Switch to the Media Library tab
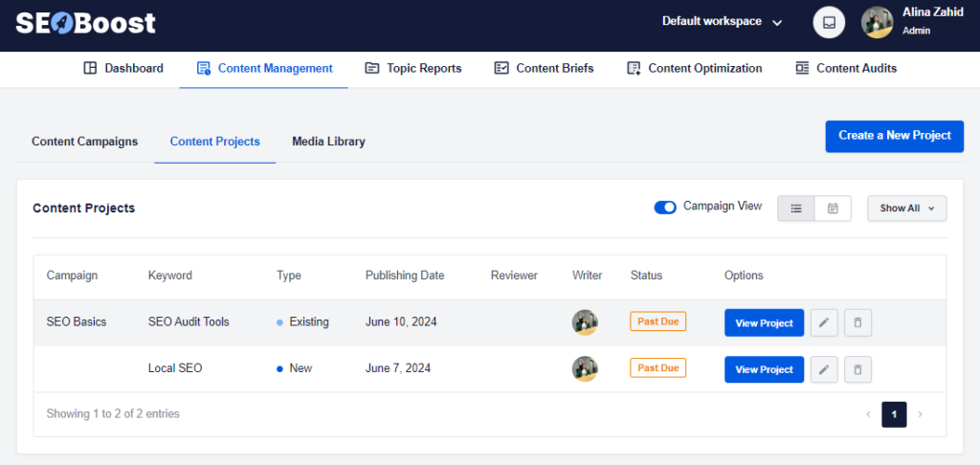Screen dimensions: 980x465 pos(329,142)
